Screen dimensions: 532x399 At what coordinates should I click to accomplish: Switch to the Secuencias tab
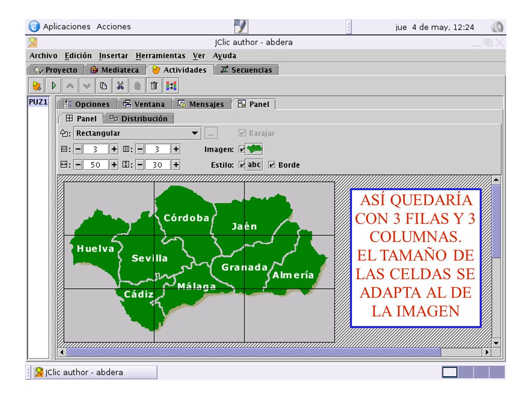[x=246, y=70]
